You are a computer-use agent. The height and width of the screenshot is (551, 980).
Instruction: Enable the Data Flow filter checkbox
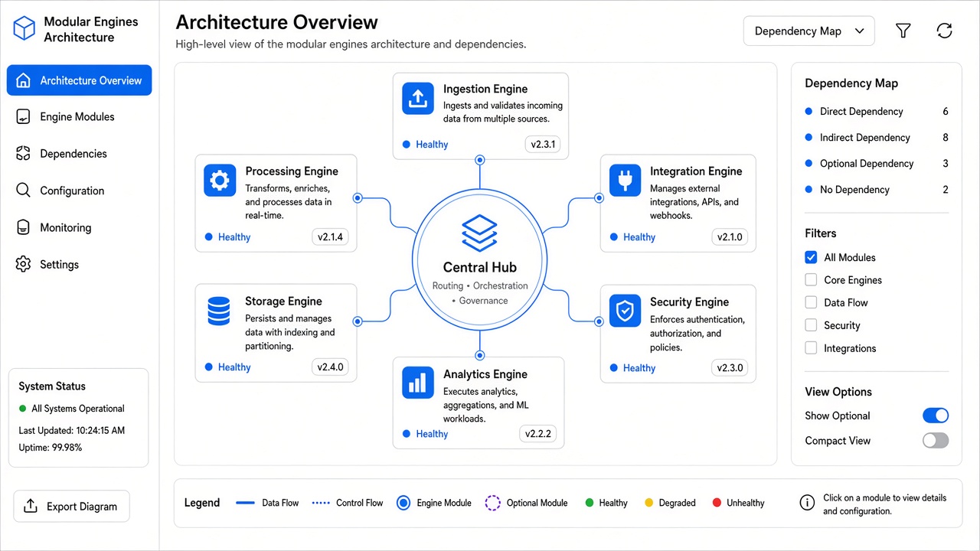[811, 302]
